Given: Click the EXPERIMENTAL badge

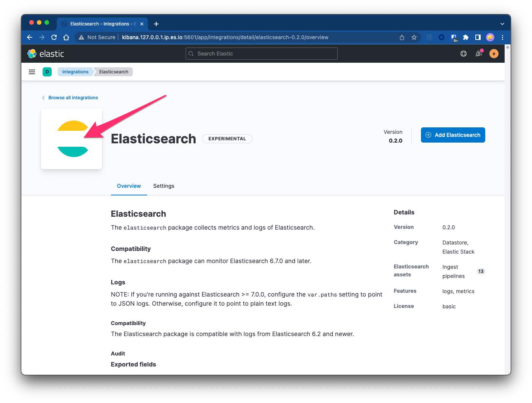Looking at the screenshot, I should 227,139.
